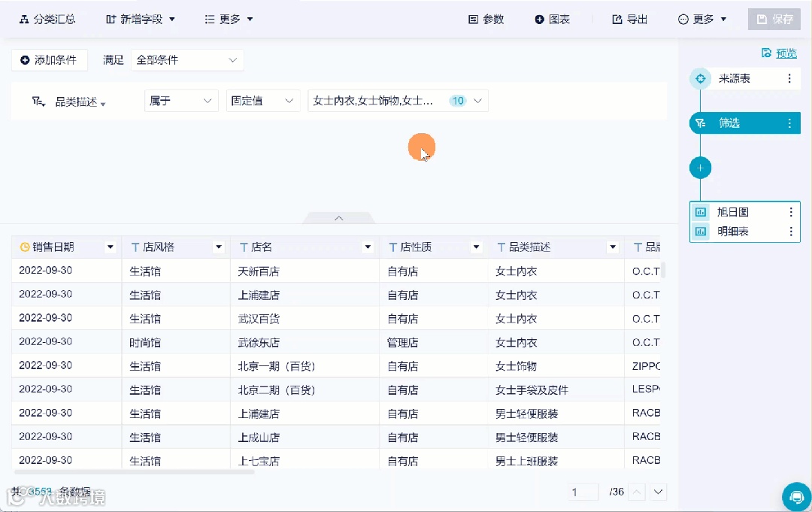Open the 全部条件 match mode dropdown
This screenshot has height=512, width=812.
point(186,59)
